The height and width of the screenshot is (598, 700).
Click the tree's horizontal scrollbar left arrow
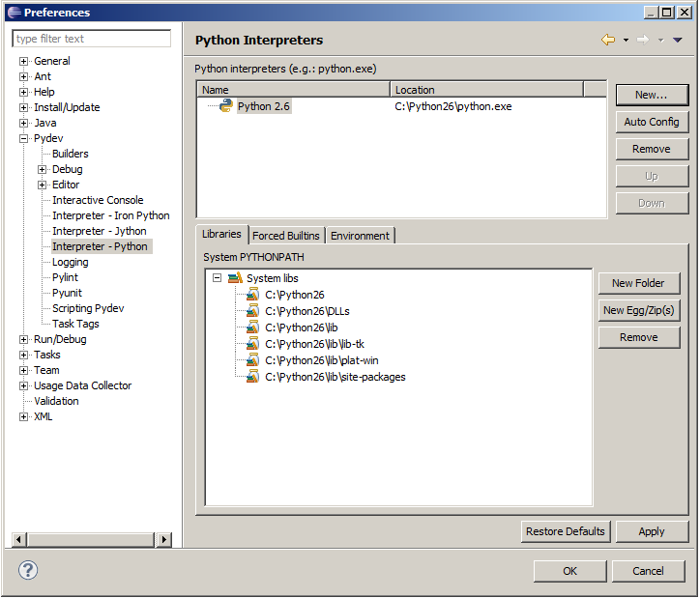[18, 540]
